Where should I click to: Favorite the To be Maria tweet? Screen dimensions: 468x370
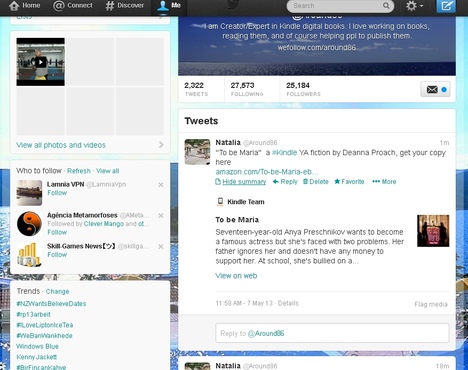click(349, 182)
